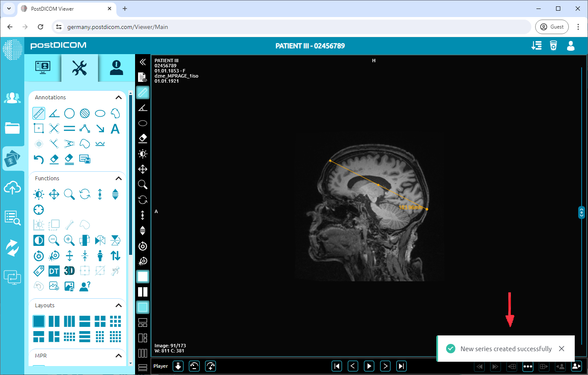Toggle the two-column split layout
588x375 pixels.
click(x=54, y=321)
